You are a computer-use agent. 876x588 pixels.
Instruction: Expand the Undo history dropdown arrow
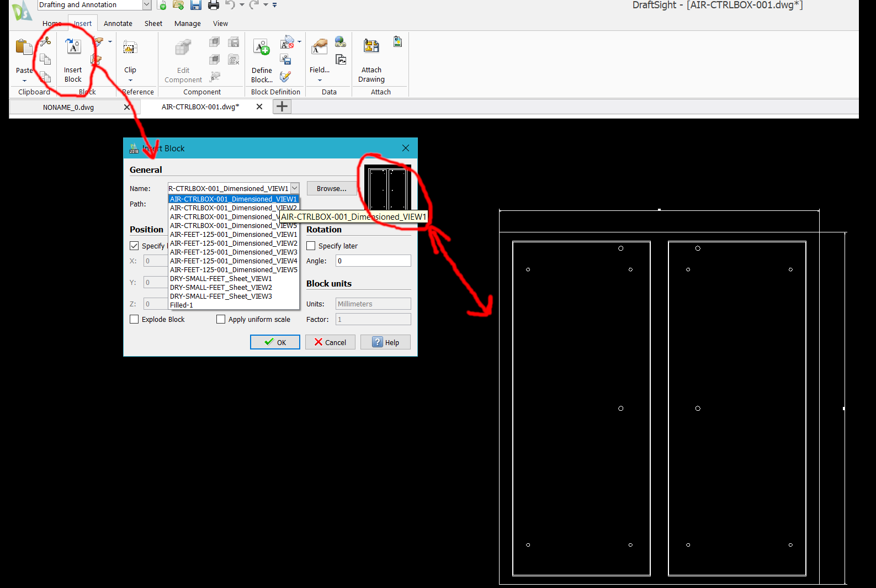242,5
